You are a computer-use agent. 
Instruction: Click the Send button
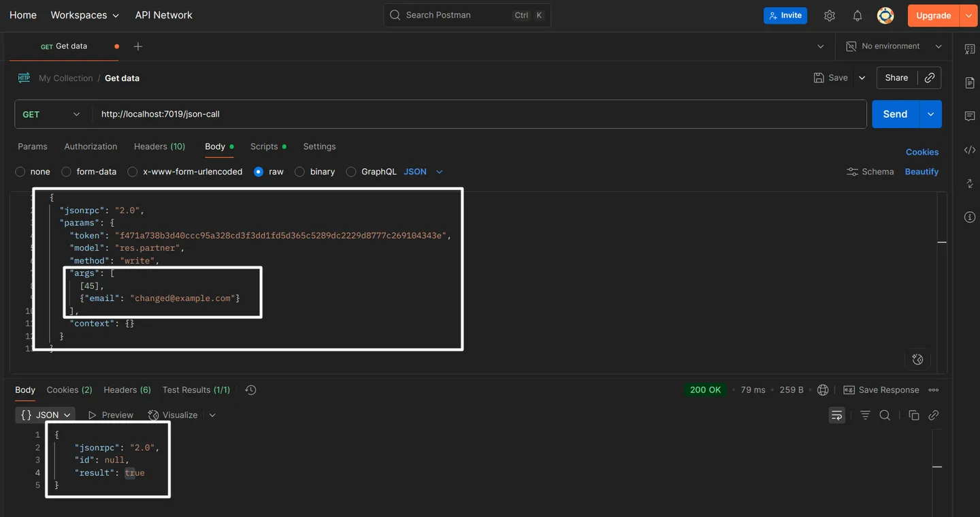[x=895, y=114]
